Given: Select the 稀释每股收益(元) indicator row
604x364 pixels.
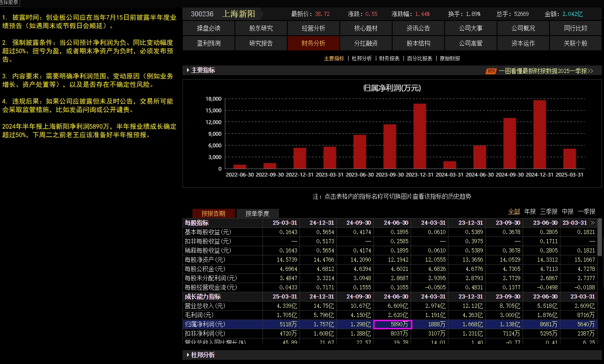Looking at the screenshot, I should [389, 250].
